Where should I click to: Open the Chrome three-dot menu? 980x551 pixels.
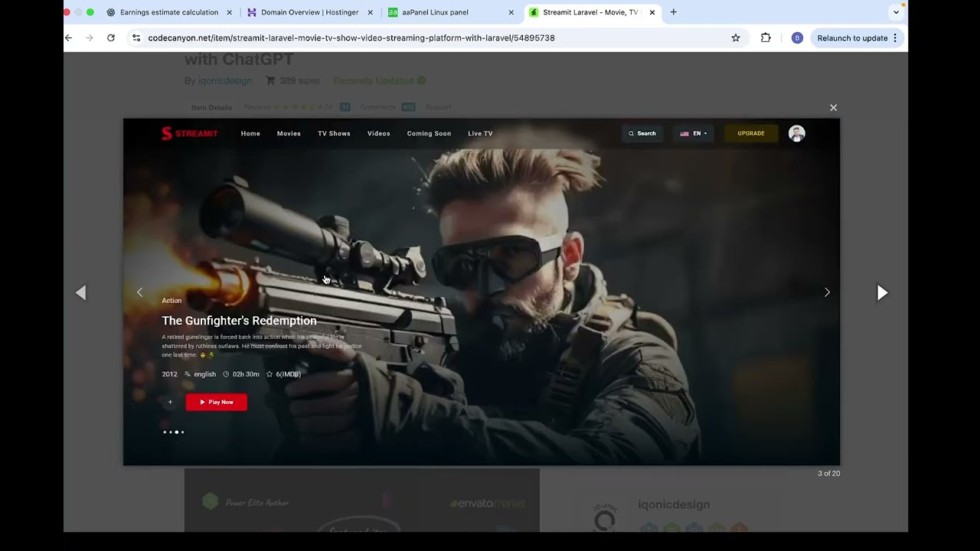pyautogui.click(x=895, y=37)
